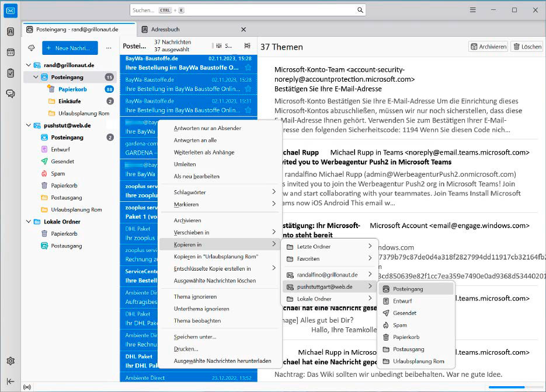The height and width of the screenshot is (392, 546).
Task: Select Entwurf in the folder submenu
Action: [x=416, y=301]
